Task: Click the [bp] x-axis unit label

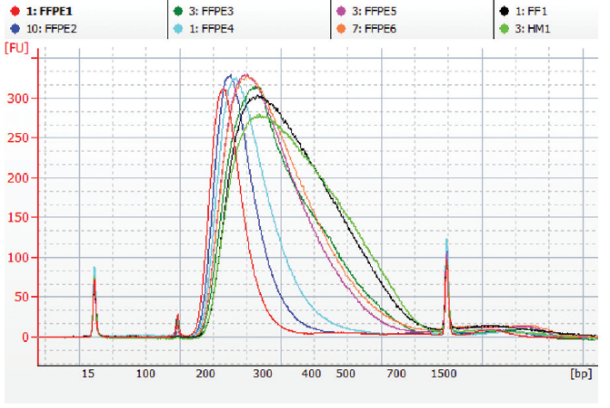Action: click(579, 373)
